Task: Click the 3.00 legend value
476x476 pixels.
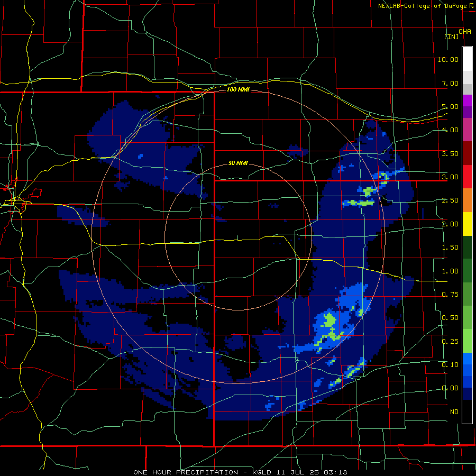Action: pyautogui.click(x=450, y=177)
